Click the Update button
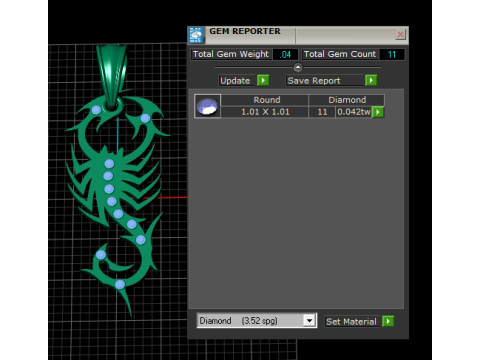The width and height of the screenshot is (480, 360). (236, 81)
